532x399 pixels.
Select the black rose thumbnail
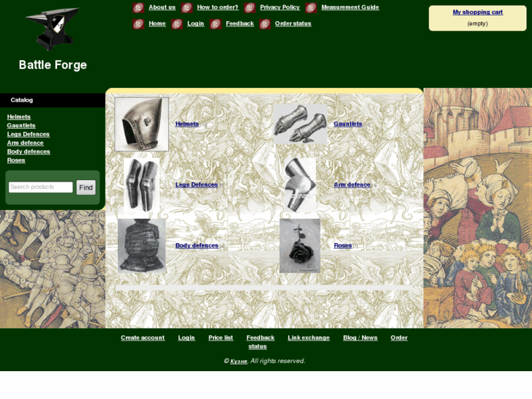(300, 246)
